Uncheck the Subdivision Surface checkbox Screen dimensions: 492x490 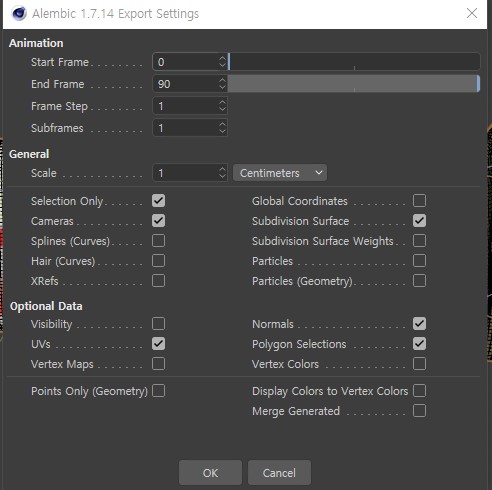[x=419, y=221]
